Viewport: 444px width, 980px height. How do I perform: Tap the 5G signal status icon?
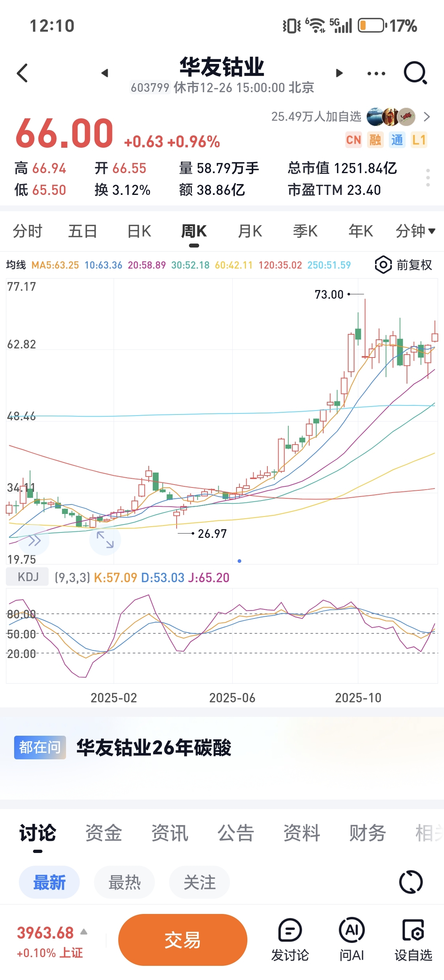pyautogui.click(x=341, y=25)
